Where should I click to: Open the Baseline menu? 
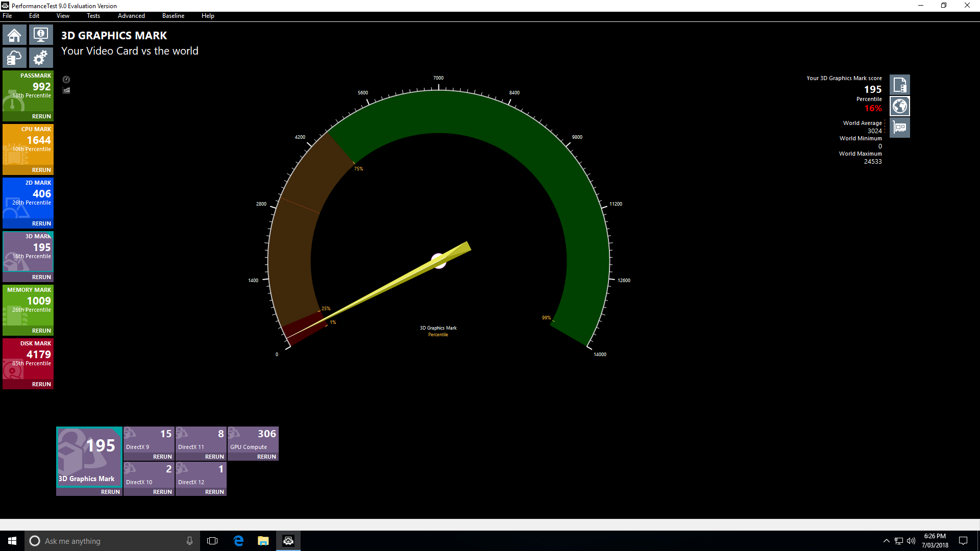pyautogui.click(x=173, y=16)
